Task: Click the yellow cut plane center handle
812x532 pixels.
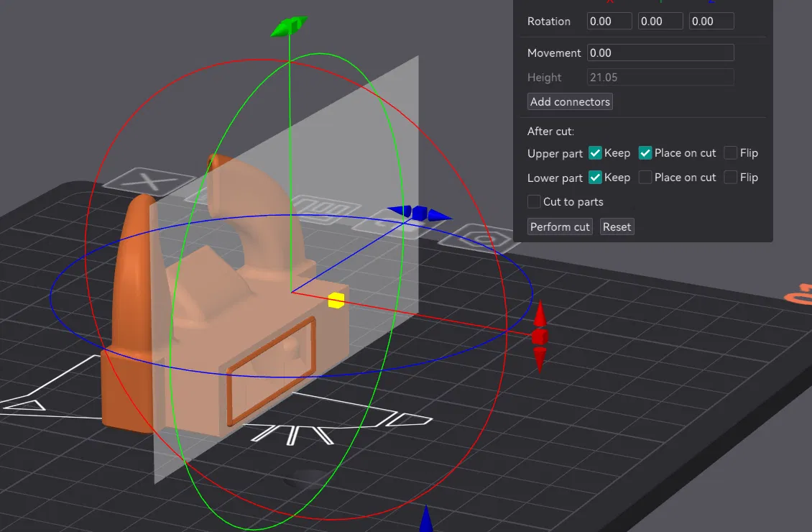Action: pyautogui.click(x=336, y=301)
